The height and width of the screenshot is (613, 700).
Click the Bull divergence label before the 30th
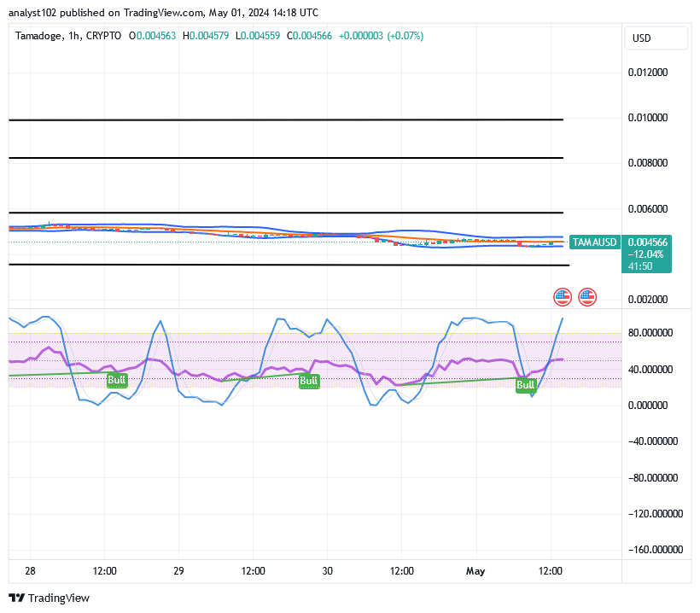pyautogui.click(x=309, y=381)
